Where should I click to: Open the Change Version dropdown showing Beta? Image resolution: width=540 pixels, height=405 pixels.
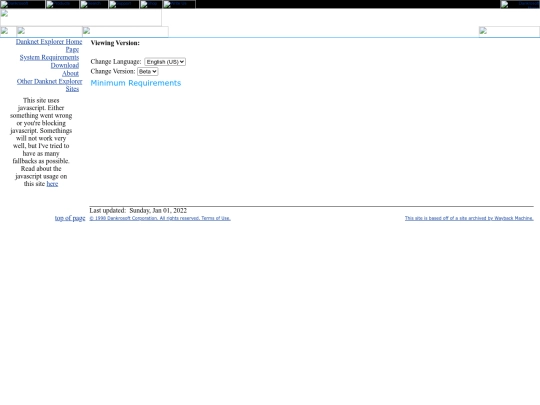click(x=148, y=71)
